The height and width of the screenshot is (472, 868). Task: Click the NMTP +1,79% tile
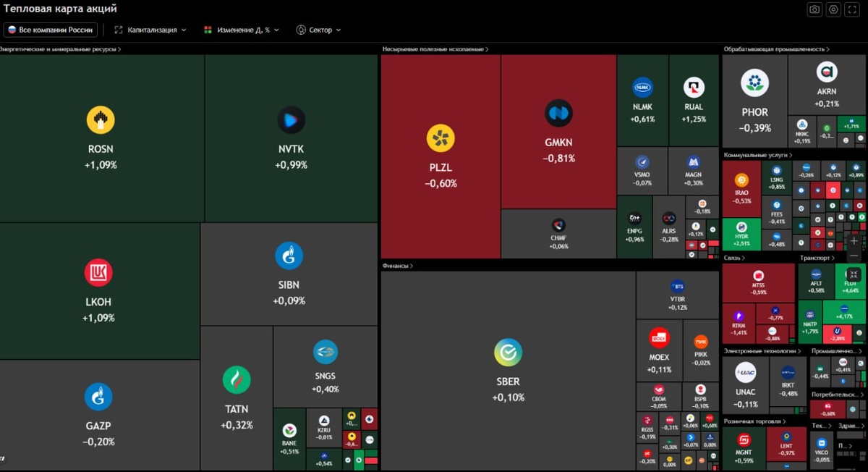coord(810,321)
